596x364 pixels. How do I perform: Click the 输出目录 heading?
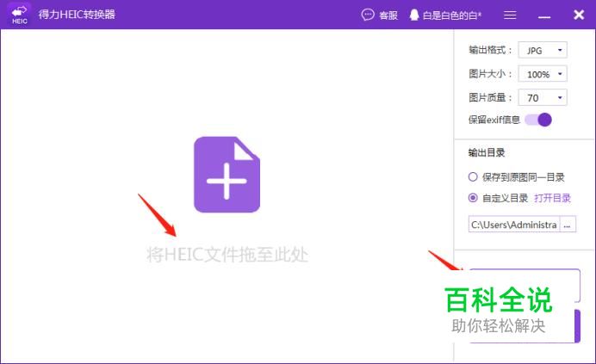[487, 153]
